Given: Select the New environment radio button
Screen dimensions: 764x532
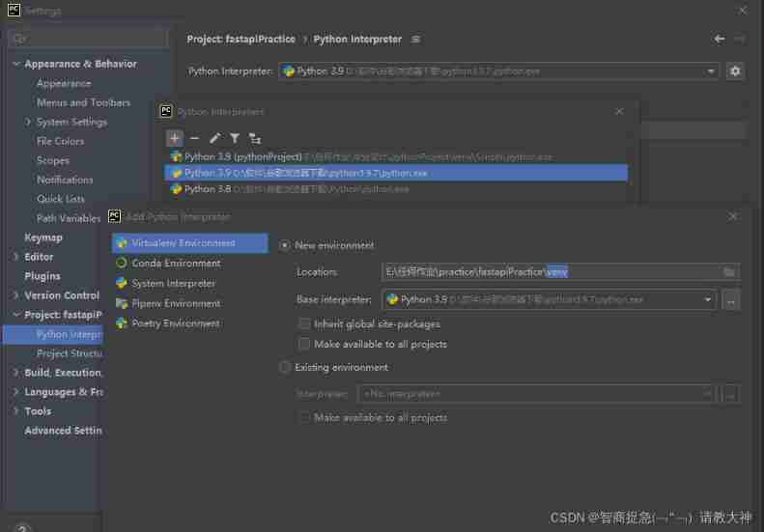Looking at the screenshot, I should (285, 245).
